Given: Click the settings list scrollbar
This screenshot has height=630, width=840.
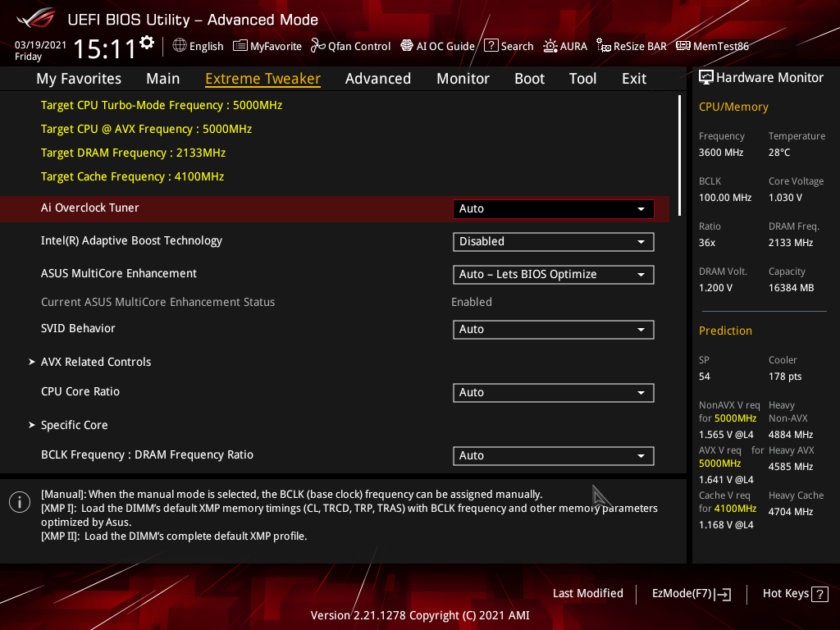Looking at the screenshot, I should tap(679, 155).
